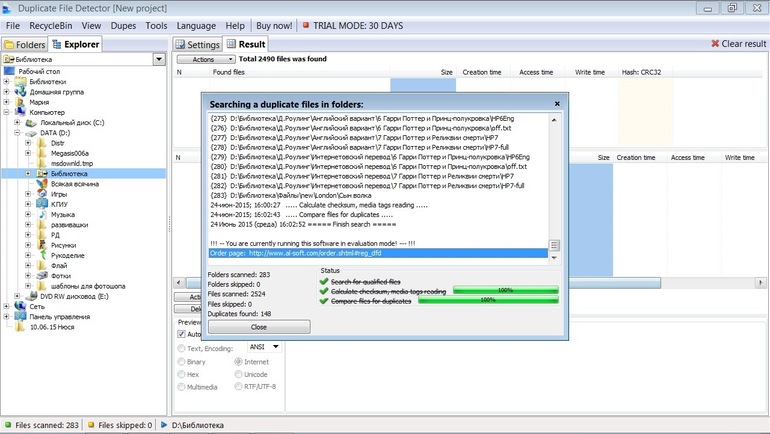Select the Multimedia radio button

point(181,387)
